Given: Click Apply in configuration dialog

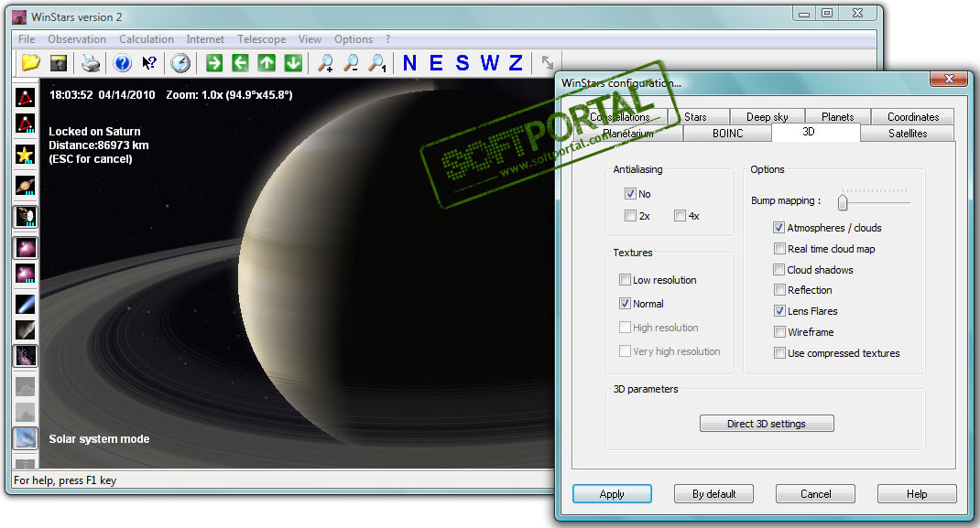Looking at the screenshot, I should (612, 493).
